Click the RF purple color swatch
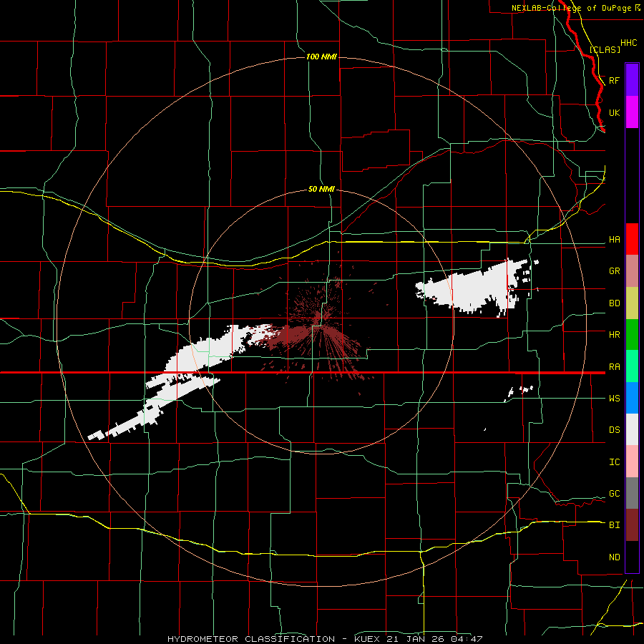644x644 pixels. pyautogui.click(x=632, y=80)
